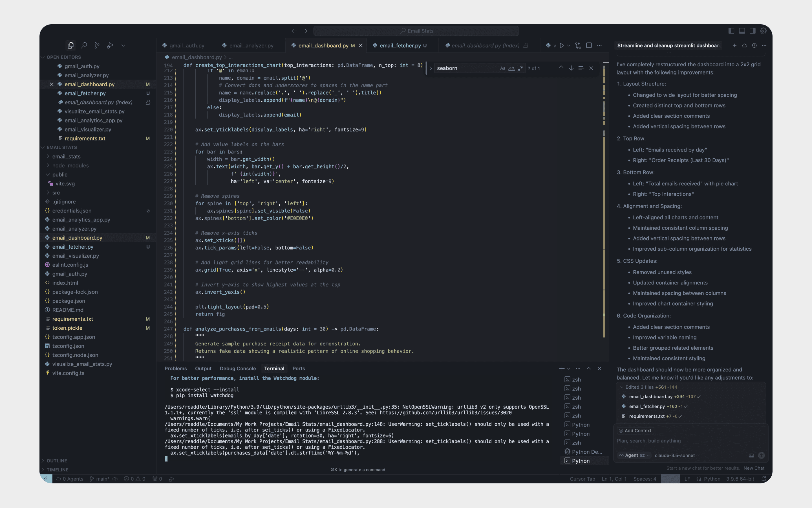Open remote window icon in status bar
This screenshot has height=508, width=812.
pyautogui.click(x=46, y=479)
